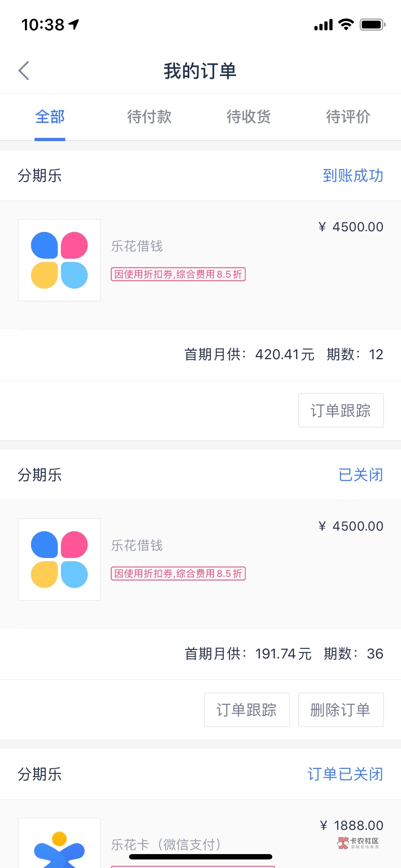The image size is (401, 868).
Task: Tap the Wi-Fi status icon
Action: click(x=346, y=25)
